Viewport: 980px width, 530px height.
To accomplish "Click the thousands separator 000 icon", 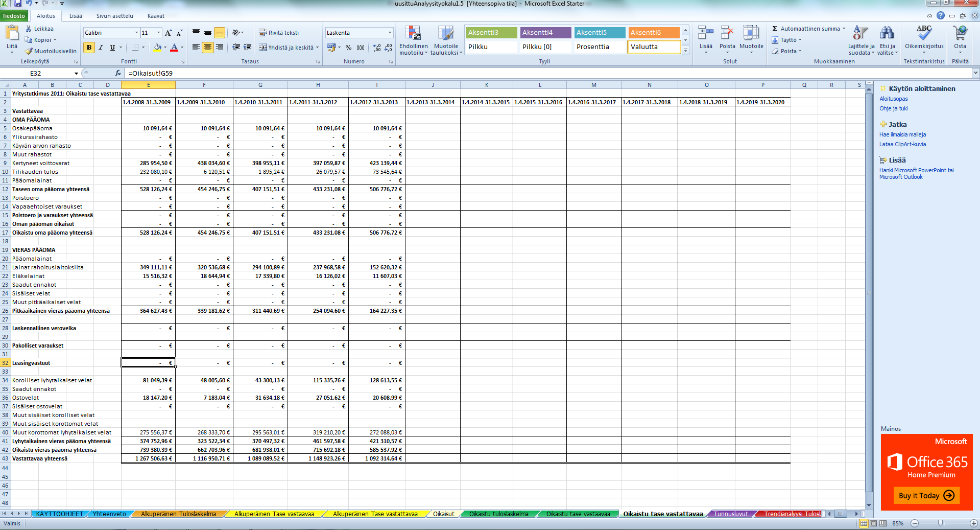I will [361, 48].
